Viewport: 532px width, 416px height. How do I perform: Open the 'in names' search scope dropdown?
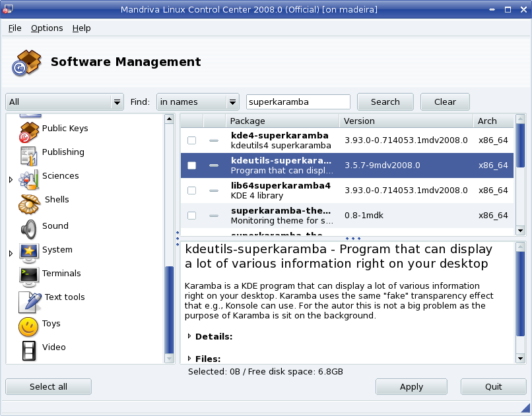click(198, 102)
